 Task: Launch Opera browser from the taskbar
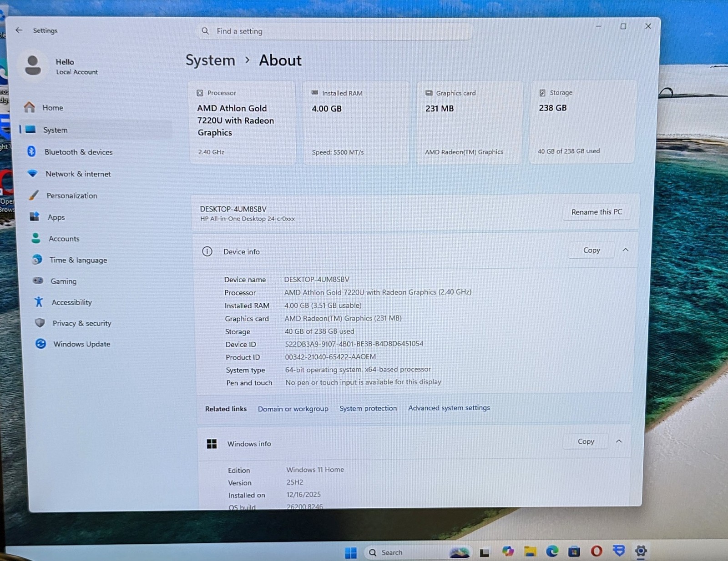coord(597,551)
